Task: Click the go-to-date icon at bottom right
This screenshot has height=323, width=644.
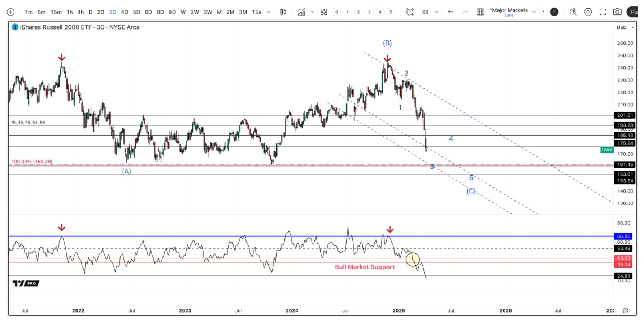Action: [x=626, y=310]
